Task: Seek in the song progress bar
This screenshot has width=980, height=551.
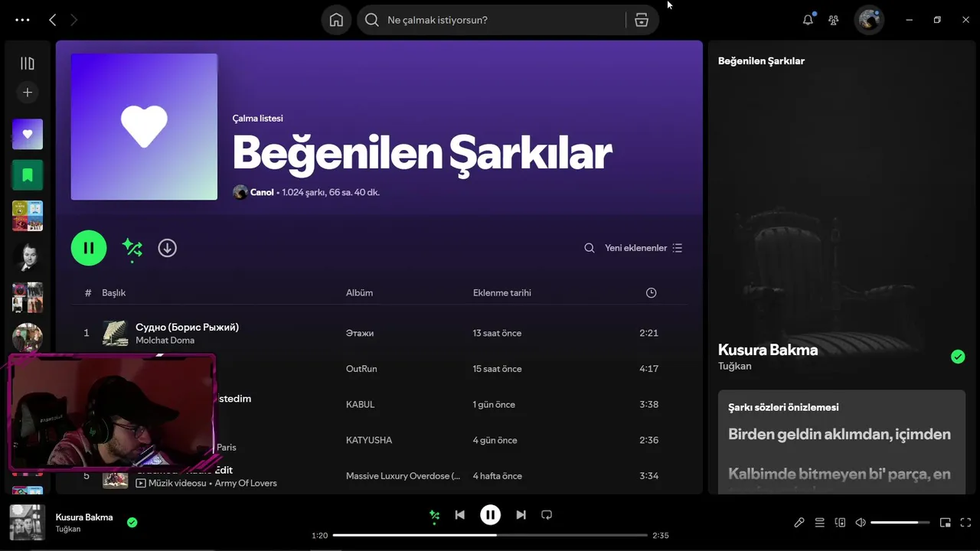Action: click(490, 536)
